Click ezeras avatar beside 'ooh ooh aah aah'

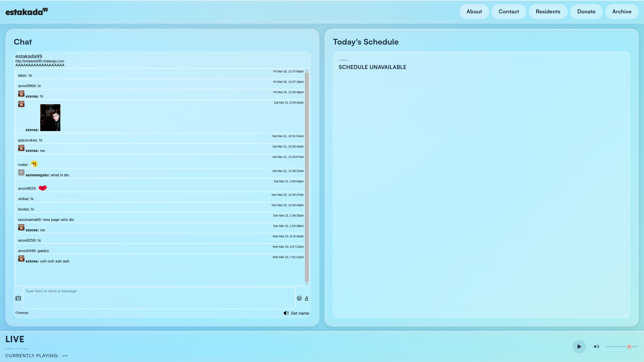click(21, 259)
